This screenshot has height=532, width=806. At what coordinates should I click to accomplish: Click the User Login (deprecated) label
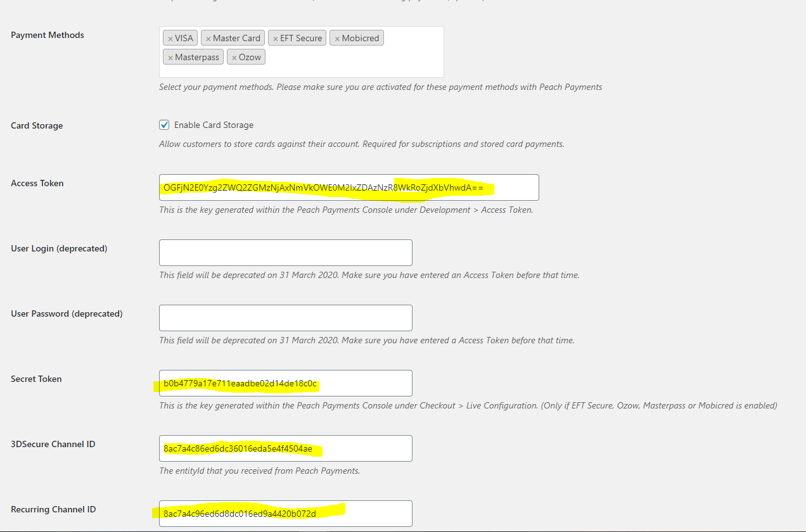pyautogui.click(x=59, y=248)
